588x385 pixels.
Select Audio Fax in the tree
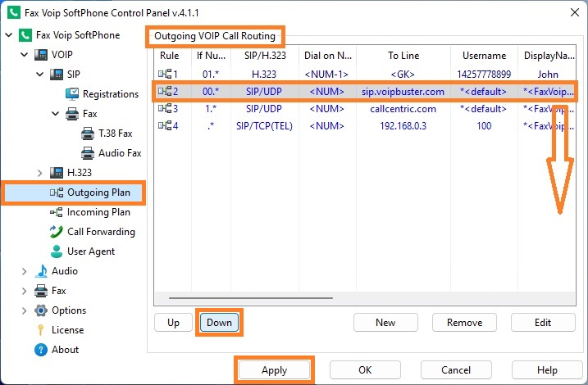[x=120, y=153]
